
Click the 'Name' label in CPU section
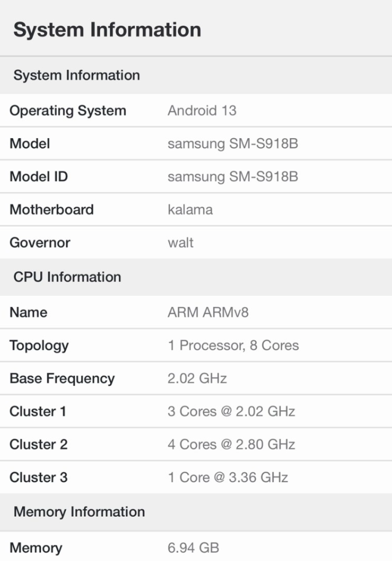pos(28,312)
